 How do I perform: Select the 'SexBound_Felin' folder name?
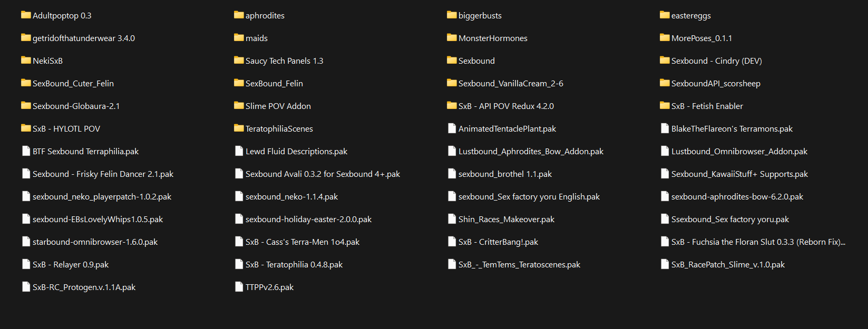(x=274, y=84)
